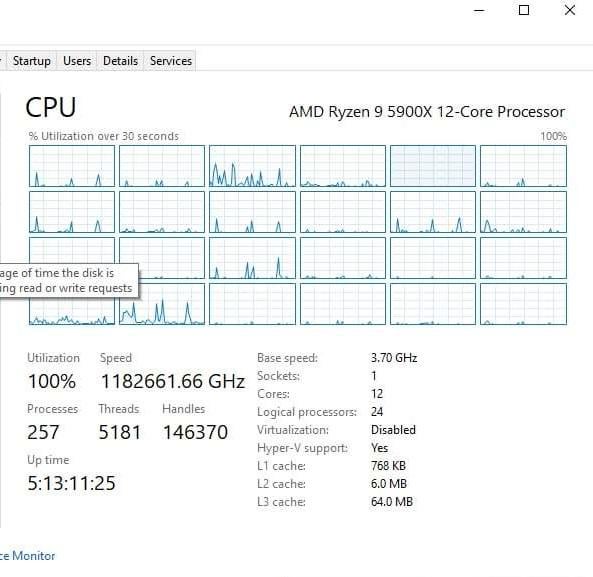Click the Virtualization Disabled value
593x577 pixels.
click(x=393, y=430)
